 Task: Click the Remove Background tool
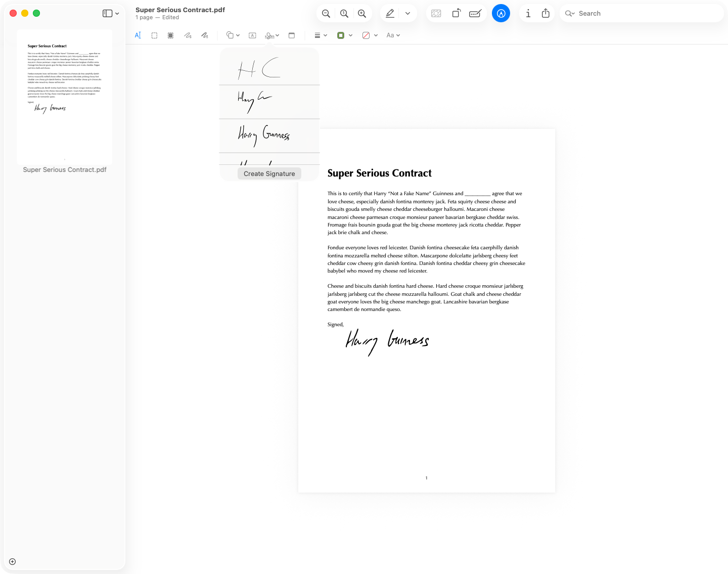436,14
